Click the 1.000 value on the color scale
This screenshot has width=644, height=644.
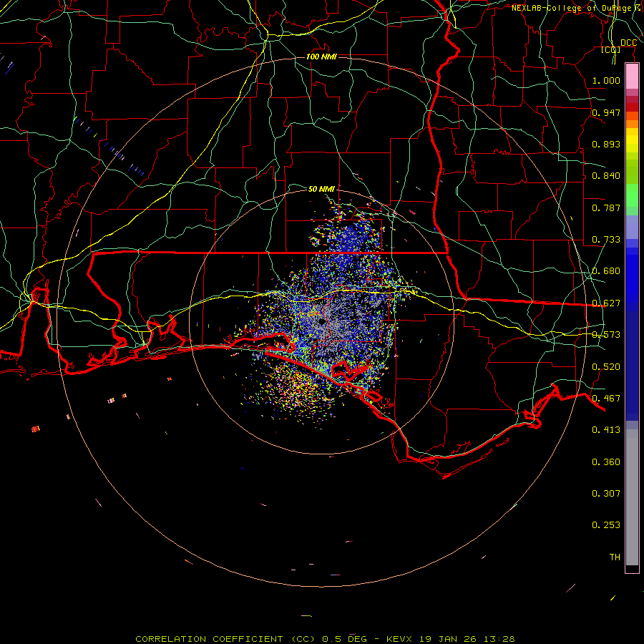(x=606, y=80)
